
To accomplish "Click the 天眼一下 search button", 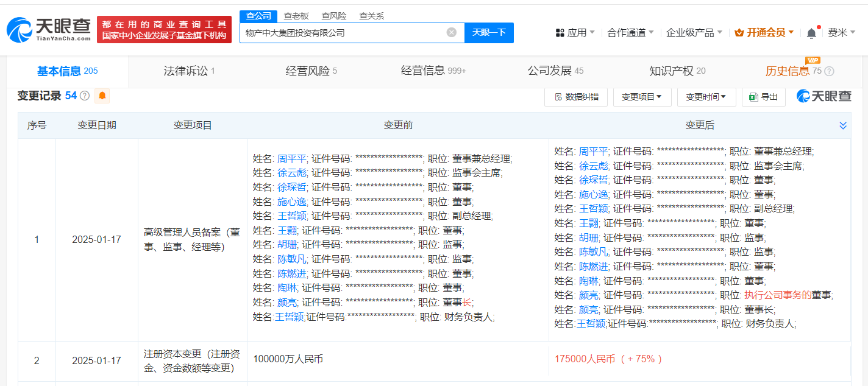I will pos(489,33).
